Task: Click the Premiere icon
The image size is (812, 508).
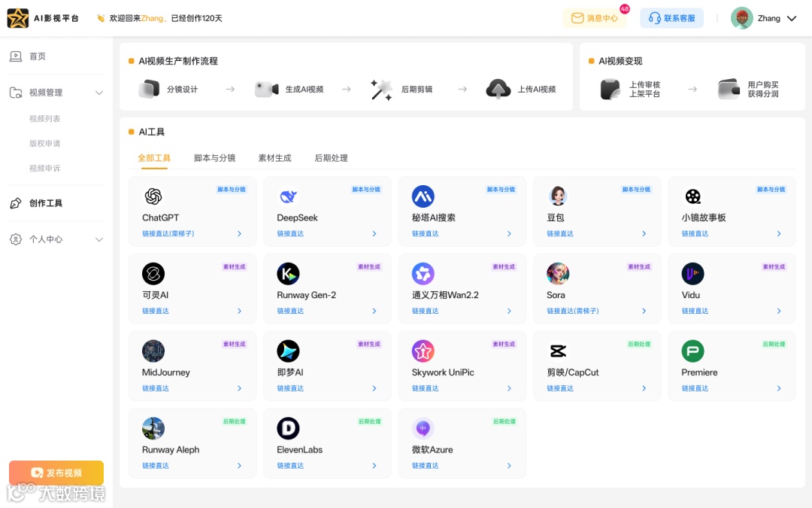Action: coord(693,351)
